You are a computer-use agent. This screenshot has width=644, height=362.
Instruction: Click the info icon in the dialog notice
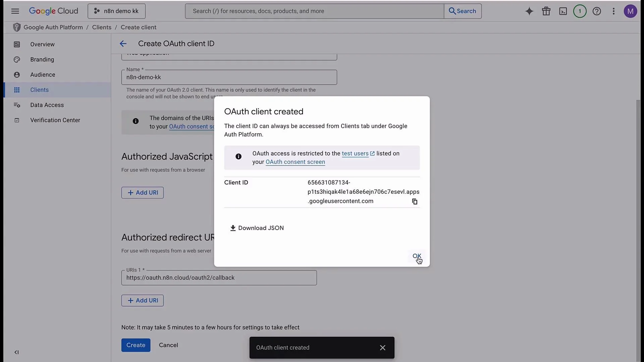[x=238, y=157]
